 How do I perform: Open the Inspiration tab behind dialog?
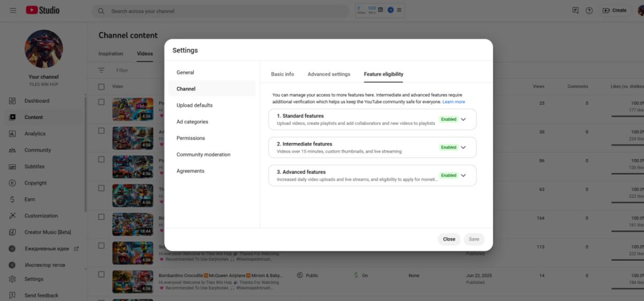(111, 54)
